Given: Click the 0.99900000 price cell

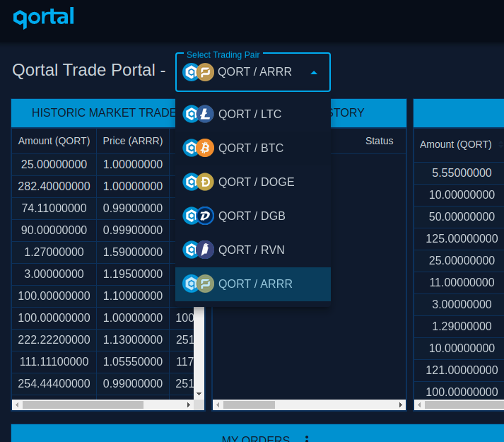Looking at the screenshot, I should click(133, 230).
